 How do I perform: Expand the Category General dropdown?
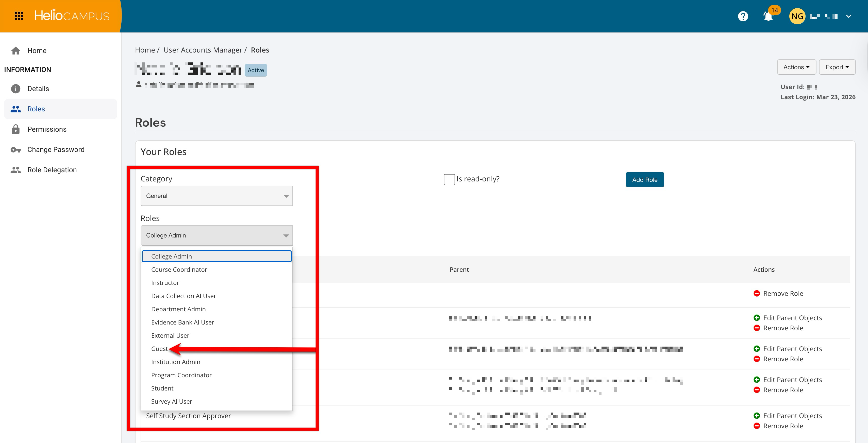pos(216,196)
